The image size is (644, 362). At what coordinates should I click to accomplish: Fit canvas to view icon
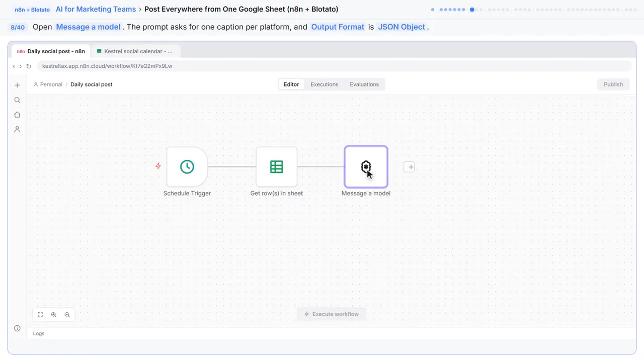40,315
